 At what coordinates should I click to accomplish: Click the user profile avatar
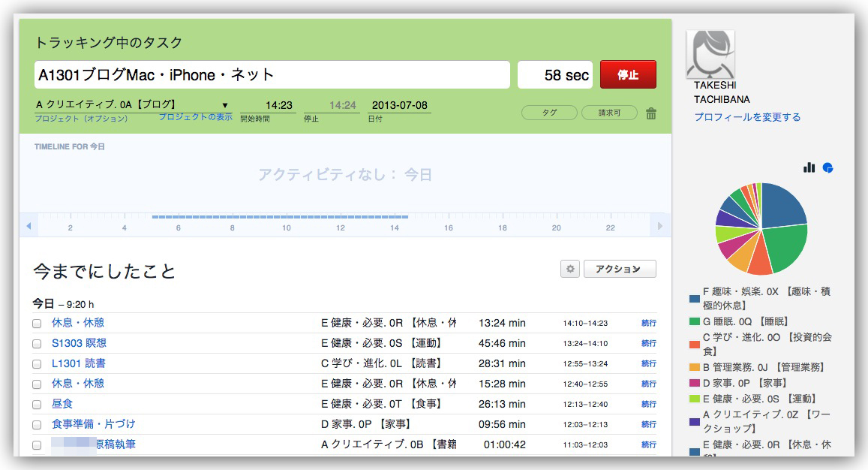tap(710, 54)
